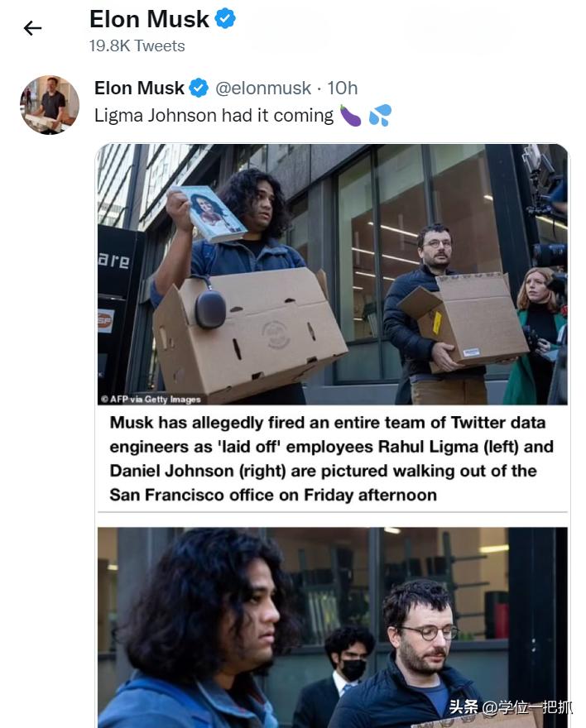The height and width of the screenshot is (728, 586).
Task: Click the tweet text 'Ligma Johnson had it coming'
Action: 214,116
